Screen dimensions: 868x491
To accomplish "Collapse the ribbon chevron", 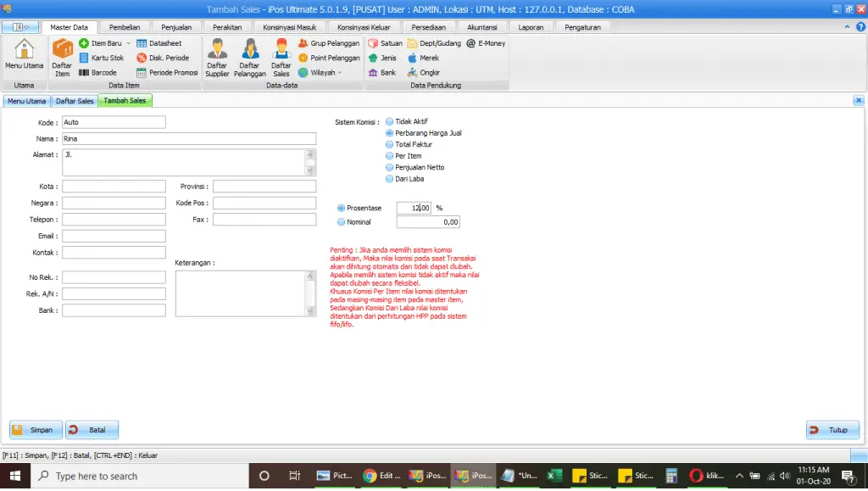I will click(x=847, y=26).
